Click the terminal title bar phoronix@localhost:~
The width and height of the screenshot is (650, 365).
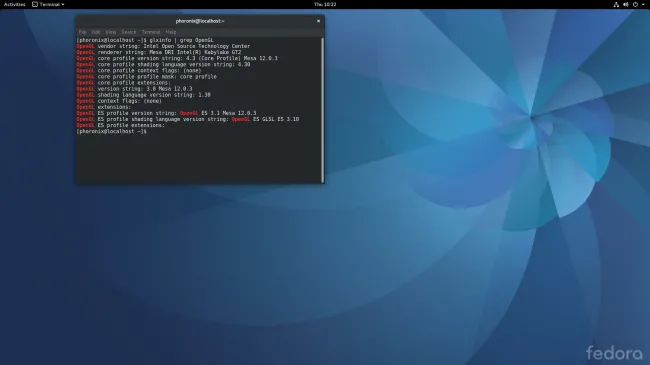pyautogui.click(x=200, y=21)
